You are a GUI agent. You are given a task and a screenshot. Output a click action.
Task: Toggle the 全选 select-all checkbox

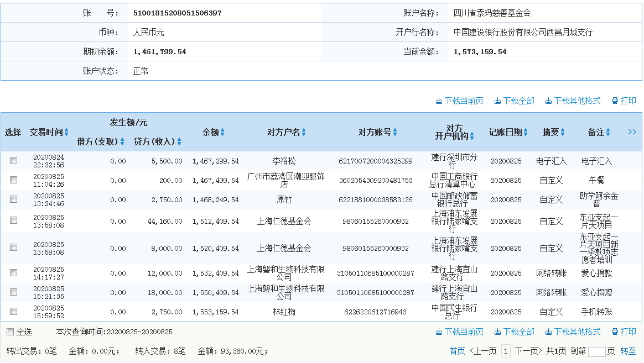[x=9, y=331]
